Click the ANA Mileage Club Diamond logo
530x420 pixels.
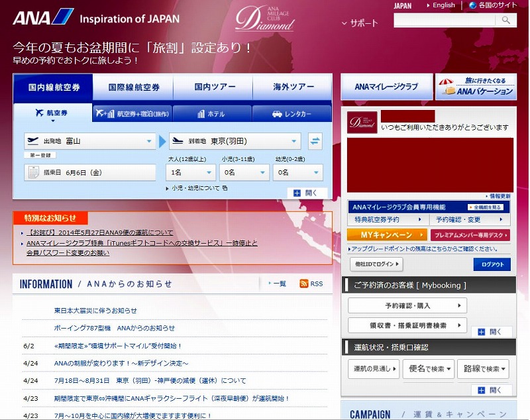coord(264,19)
